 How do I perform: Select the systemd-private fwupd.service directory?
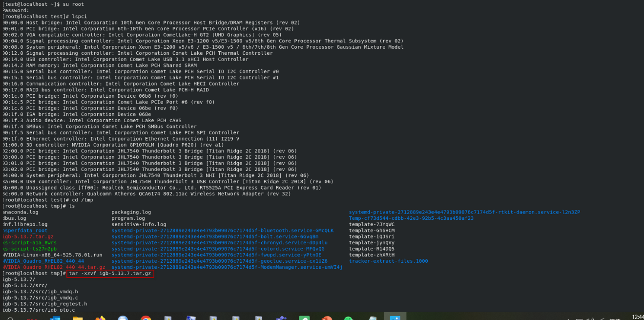click(216, 255)
